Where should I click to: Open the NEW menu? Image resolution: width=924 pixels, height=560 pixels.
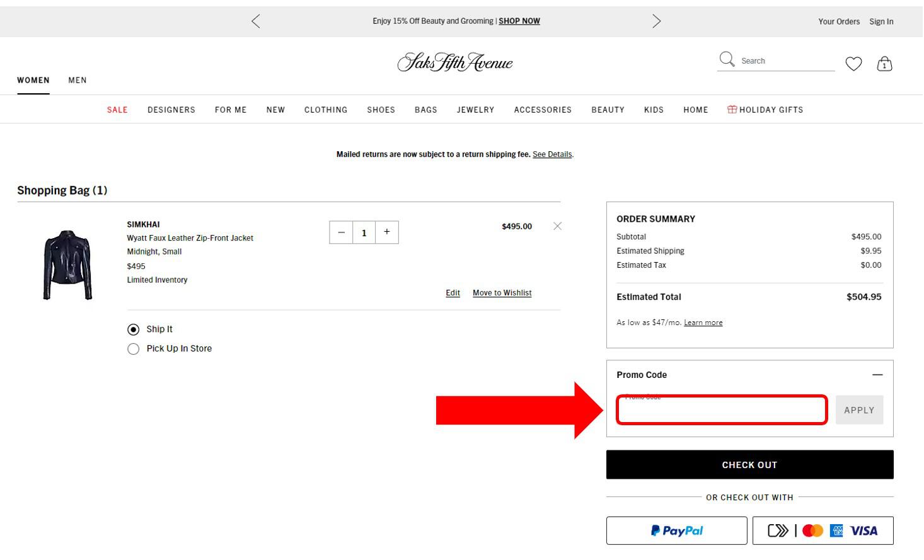pyautogui.click(x=275, y=110)
